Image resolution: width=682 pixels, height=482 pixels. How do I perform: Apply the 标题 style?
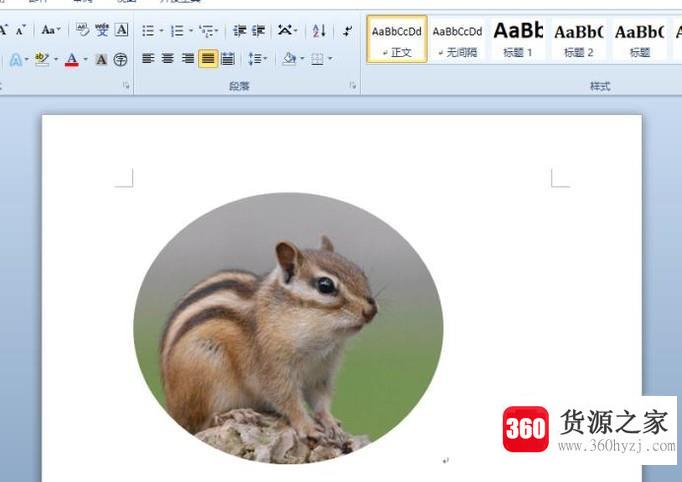(x=640, y=40)
